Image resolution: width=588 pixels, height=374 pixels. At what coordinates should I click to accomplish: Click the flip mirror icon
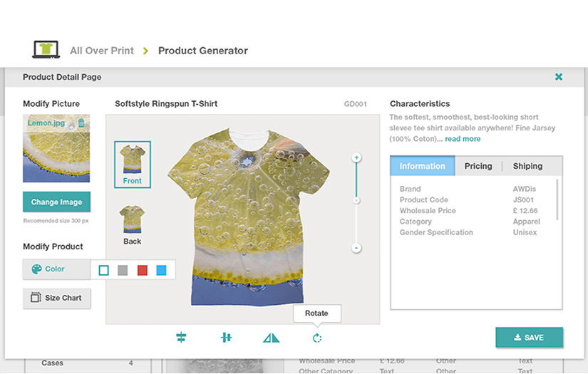point(271,338)
